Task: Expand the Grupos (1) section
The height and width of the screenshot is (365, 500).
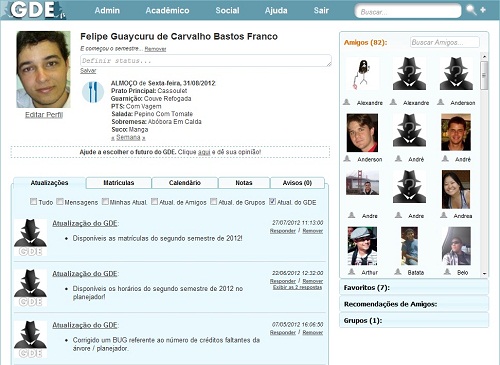Action: [x=414, y=320]
